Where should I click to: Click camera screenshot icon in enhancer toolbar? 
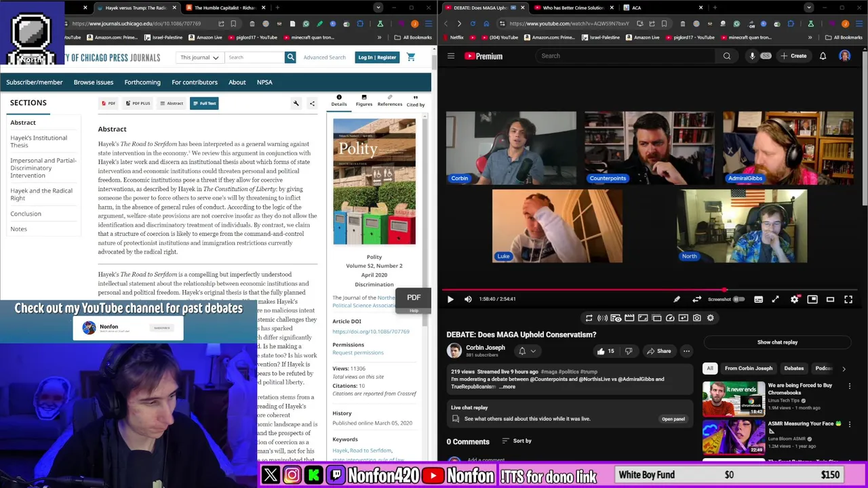[x=696, y=318]
